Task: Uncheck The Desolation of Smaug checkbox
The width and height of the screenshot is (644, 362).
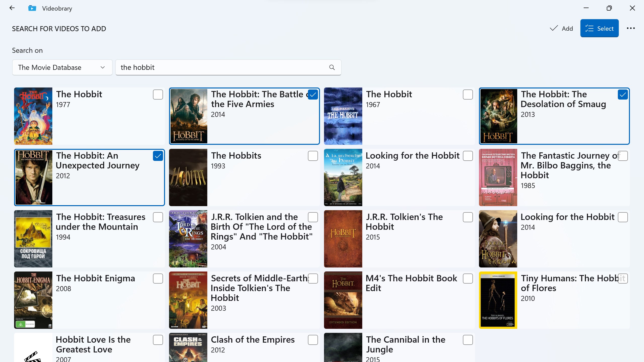Action: 622,95
